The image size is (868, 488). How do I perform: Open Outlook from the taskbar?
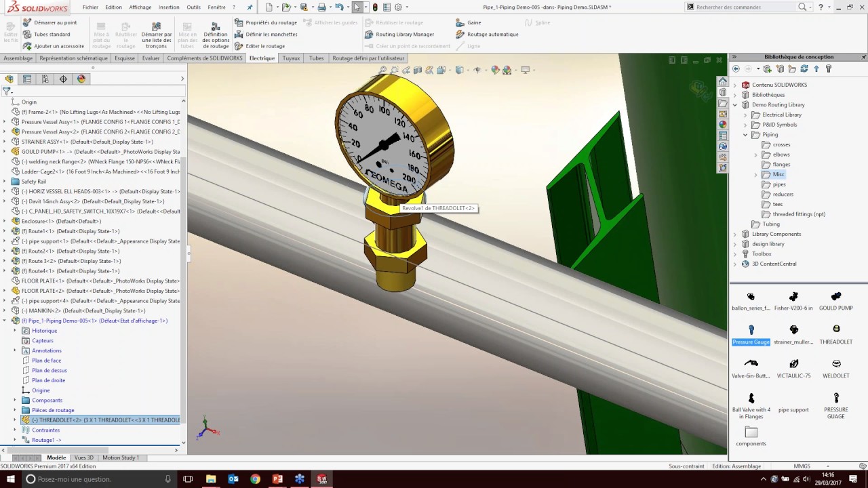click(x=233, y=479)
